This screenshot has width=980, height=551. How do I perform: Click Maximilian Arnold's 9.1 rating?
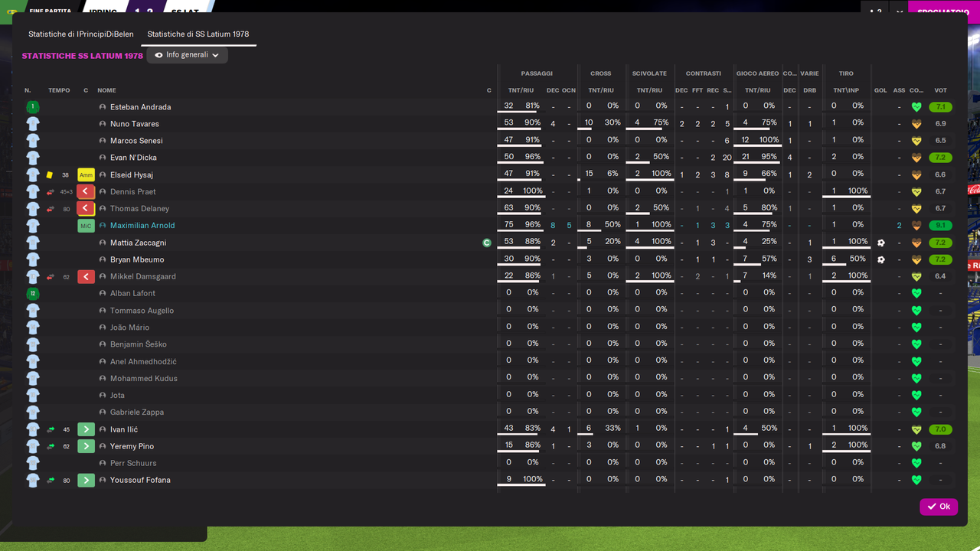940,226
